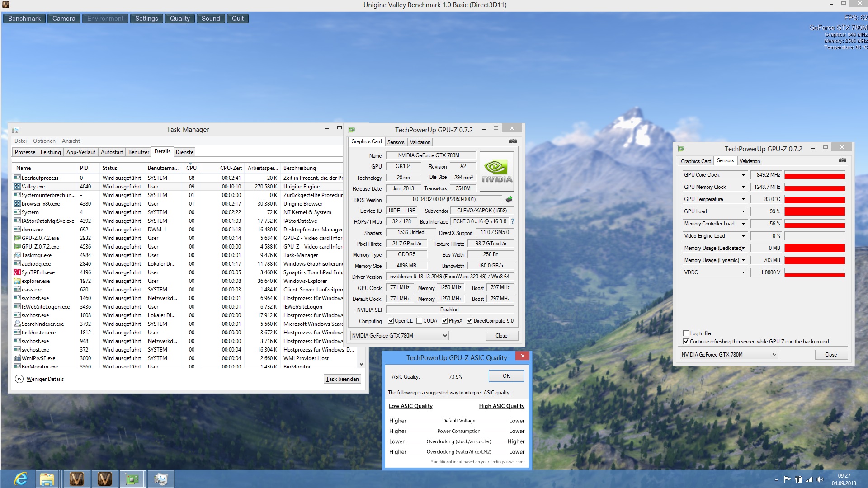Sort processes by the CPU column header

192,168
